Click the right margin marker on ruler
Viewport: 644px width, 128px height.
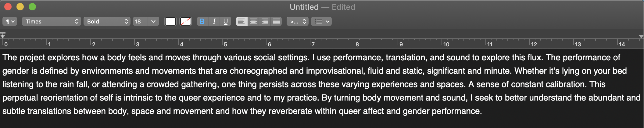(641, 36)
